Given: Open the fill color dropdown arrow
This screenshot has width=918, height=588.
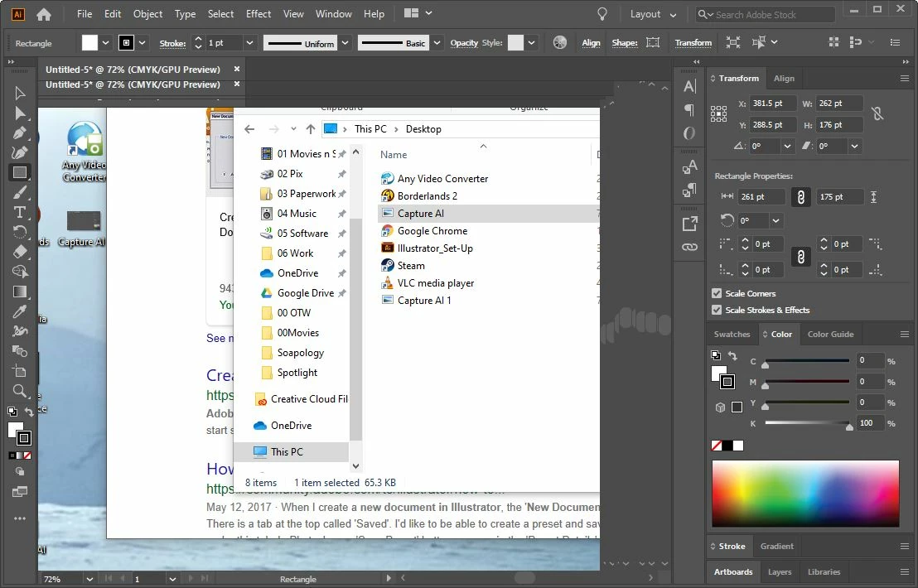Looking at the screenshot, I should (105, 43).
